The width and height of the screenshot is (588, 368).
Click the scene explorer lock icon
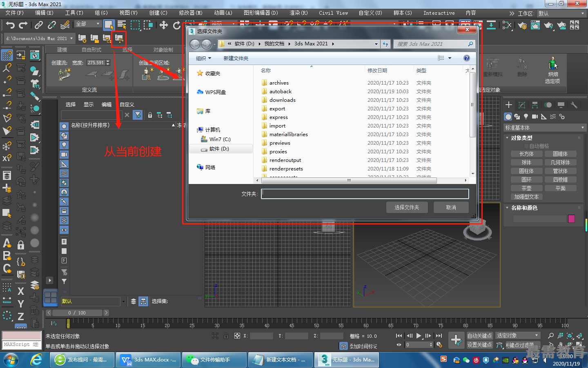point(150,115)
